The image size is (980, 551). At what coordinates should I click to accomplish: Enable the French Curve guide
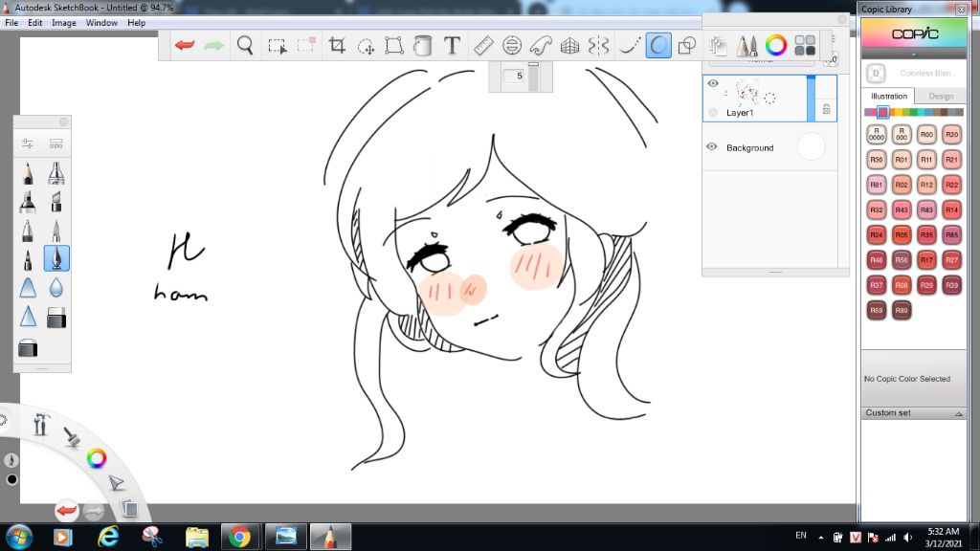tap(541, 46)
